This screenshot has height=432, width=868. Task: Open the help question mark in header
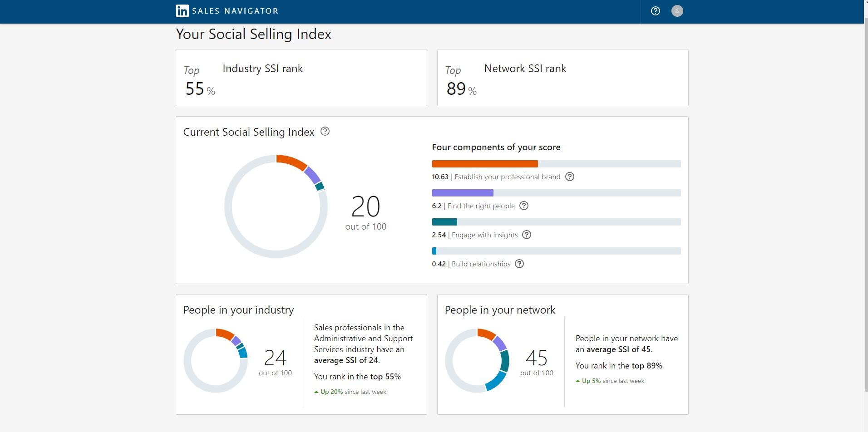tap(655, 11)
